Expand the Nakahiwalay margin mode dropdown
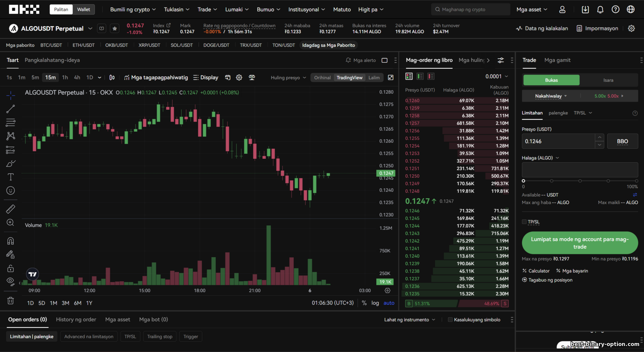This screenshot has width=644, height=352. [551, 96]
